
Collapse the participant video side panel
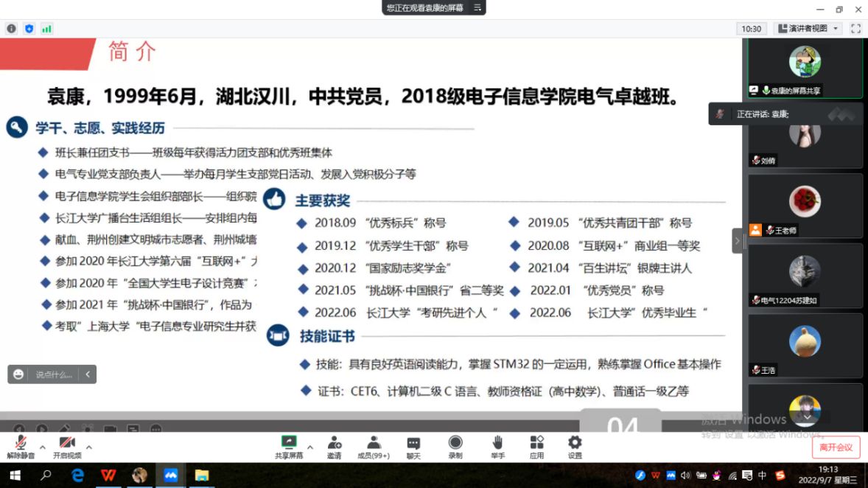coord(738,241)
